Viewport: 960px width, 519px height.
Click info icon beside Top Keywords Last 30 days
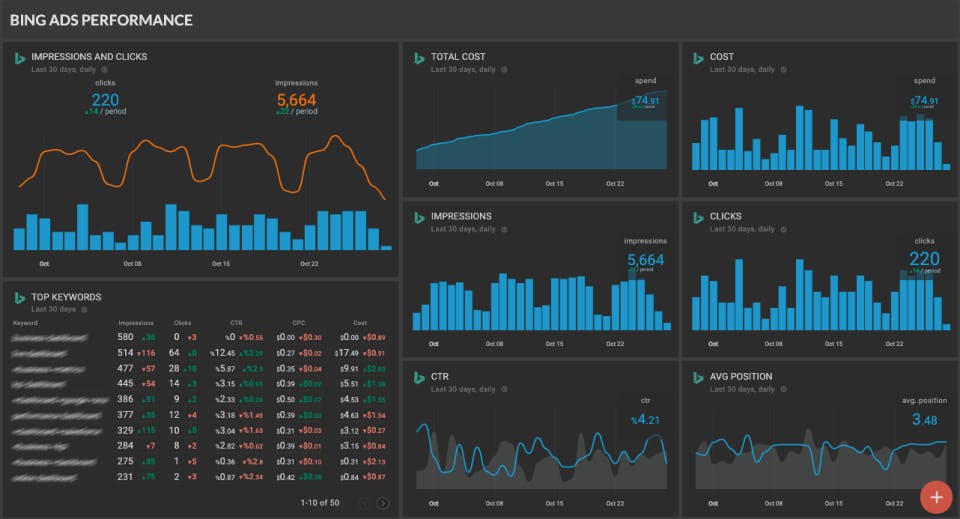click(x=84, y=310)
